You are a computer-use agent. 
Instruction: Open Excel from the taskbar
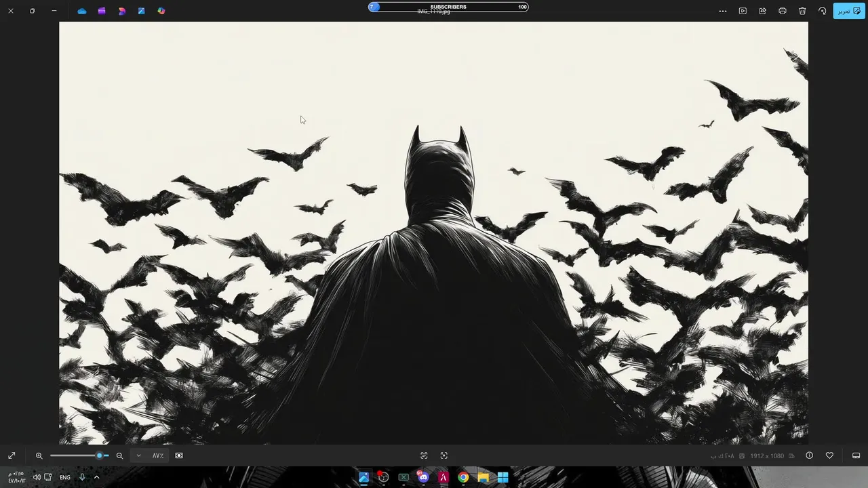coord(403,477)
